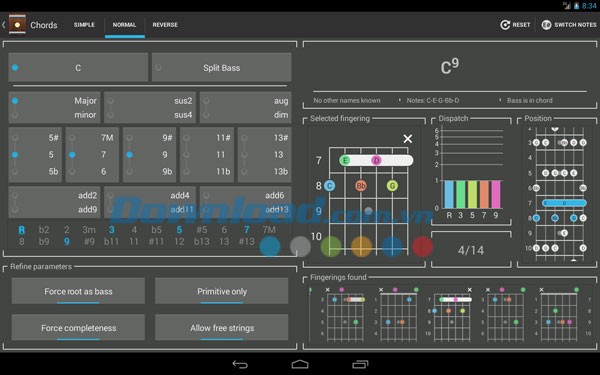Image resolution: width=600 pixels, height=375 pixels.
Task: Switch to the Reverse tab
Action: coord(165,24)
